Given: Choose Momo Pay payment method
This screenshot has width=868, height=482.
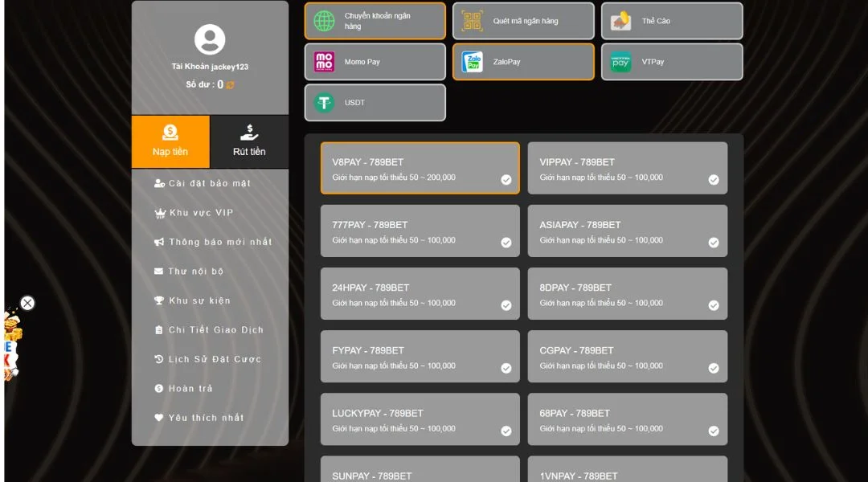Looking at the screenshot, I should [375, 62].
